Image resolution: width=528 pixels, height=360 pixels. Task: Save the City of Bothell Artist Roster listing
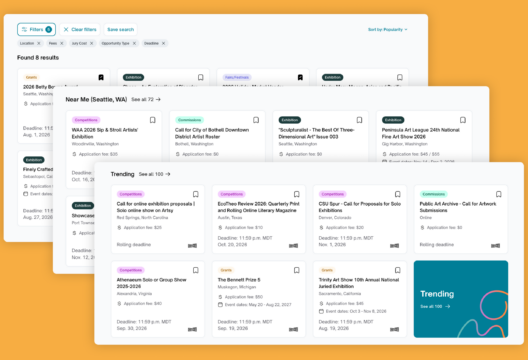(x=256, y=120)
